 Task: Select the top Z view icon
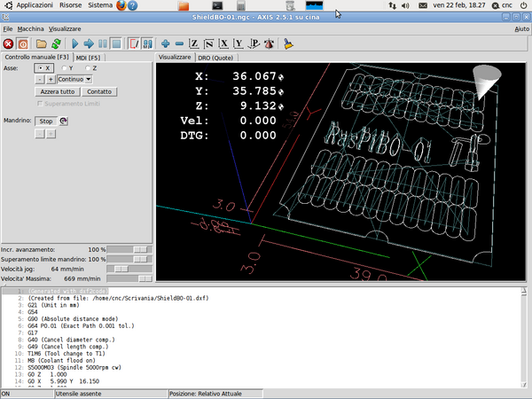(x=195, y=43)
